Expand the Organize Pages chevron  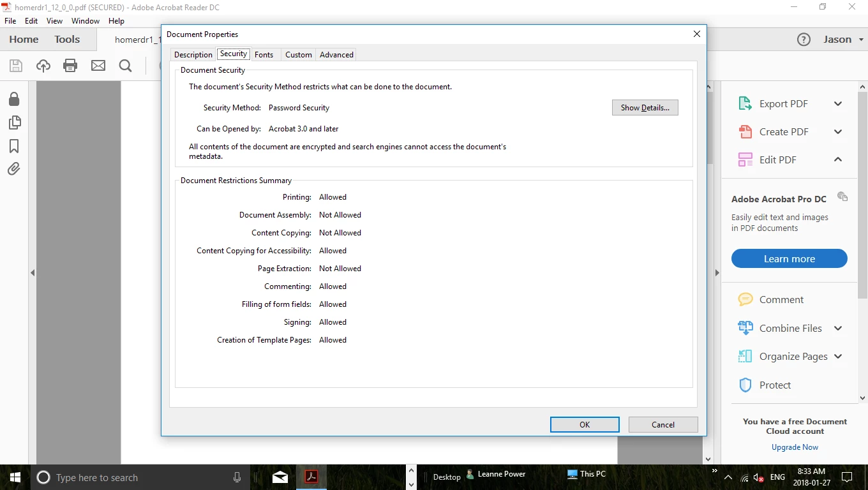pos(838,356)
